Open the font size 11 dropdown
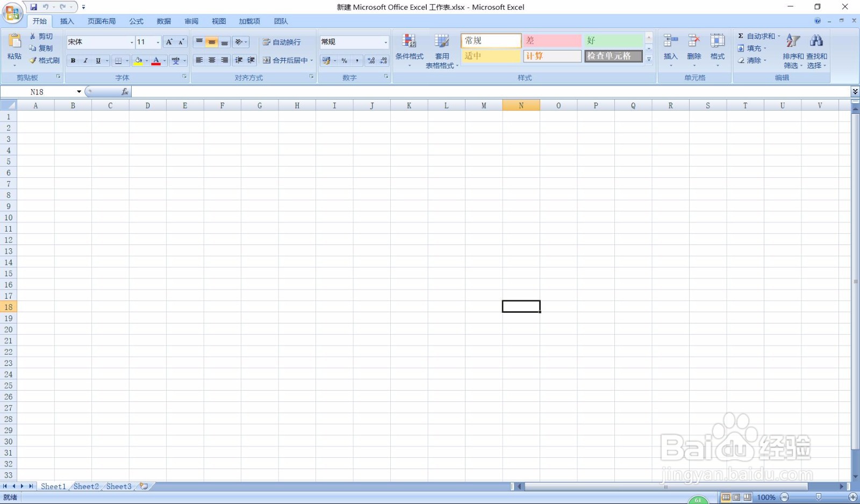This screenshot has width=860, height=504. pos(158,42)
